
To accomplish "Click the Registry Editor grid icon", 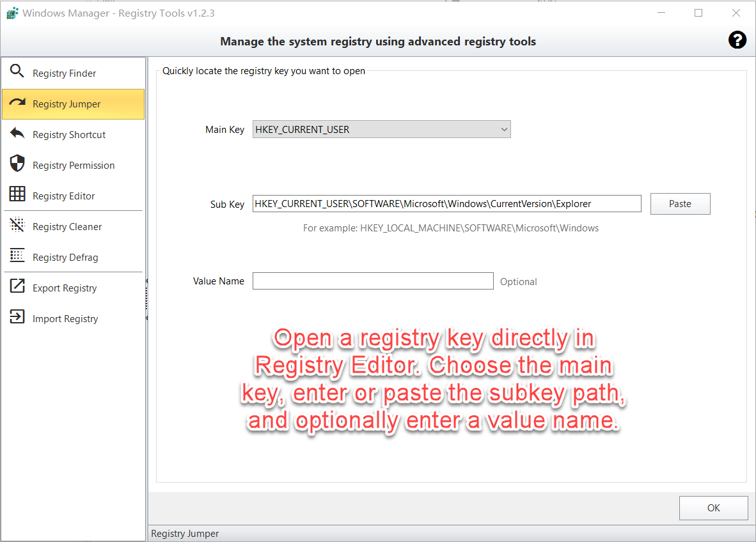I will [x=17, y=194].
